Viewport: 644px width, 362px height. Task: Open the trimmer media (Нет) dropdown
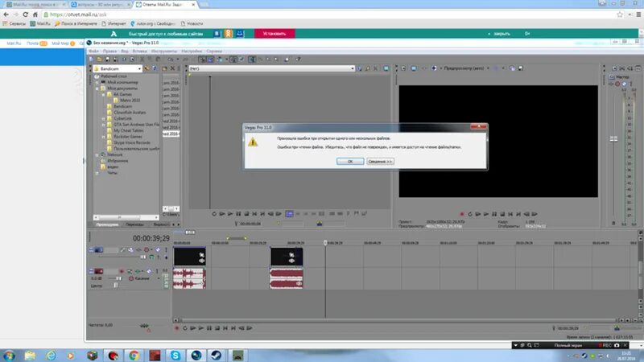tap(352, 68)
